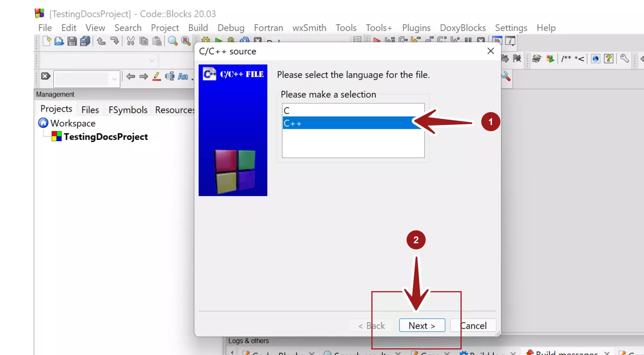Toggle highlight with the pencil icon
Viewport: 644px width, 355px height.
click(157, 77)
